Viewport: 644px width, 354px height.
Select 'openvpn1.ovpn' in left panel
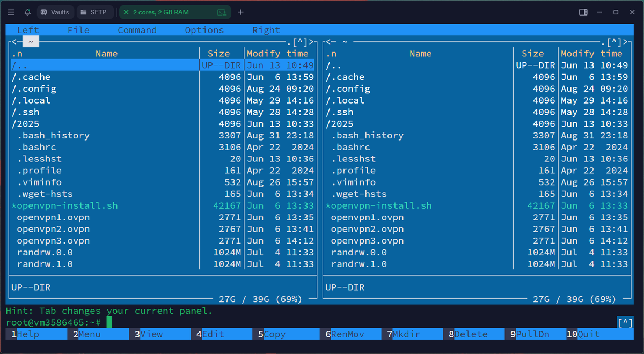pyautogui.click(x=163, y=218)
